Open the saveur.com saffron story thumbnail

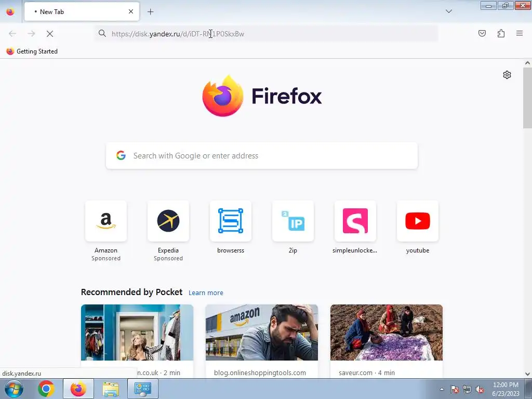[387, 332]
